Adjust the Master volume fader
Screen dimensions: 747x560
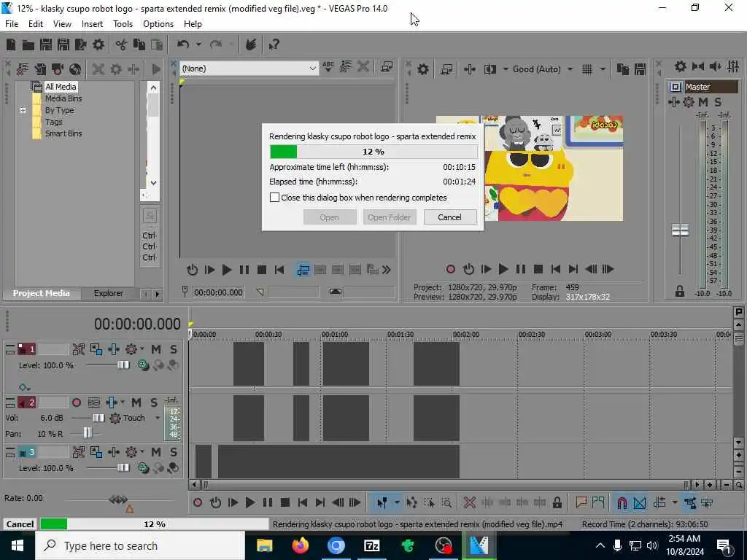coord(680,230)
